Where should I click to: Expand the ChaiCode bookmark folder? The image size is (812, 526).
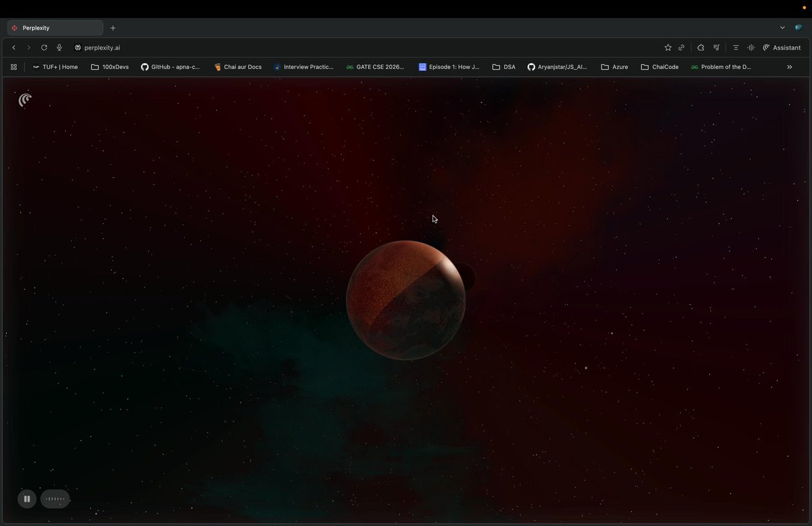[x=660, y=67]
